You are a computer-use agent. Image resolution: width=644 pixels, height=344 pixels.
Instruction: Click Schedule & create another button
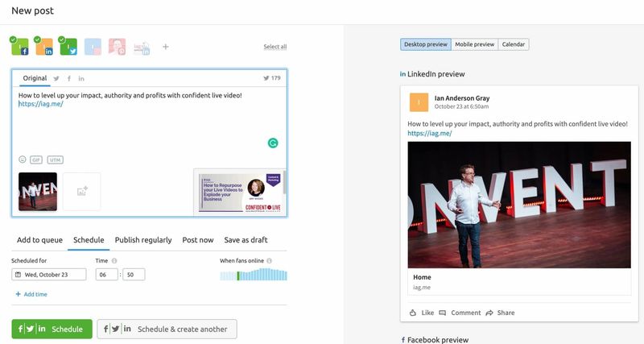167,329
